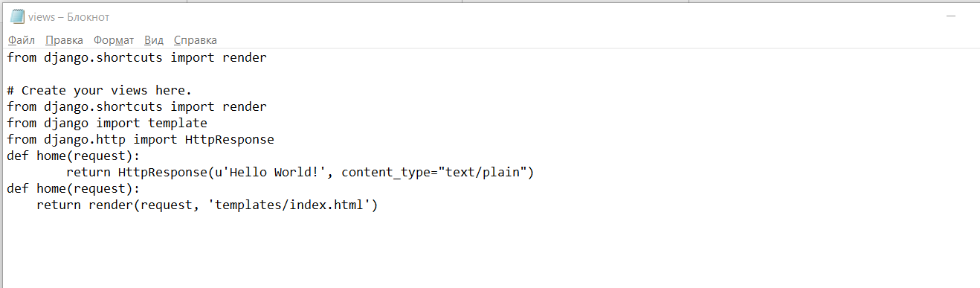
Task: Open the Вид menu
Action: [x=154, y=40]
